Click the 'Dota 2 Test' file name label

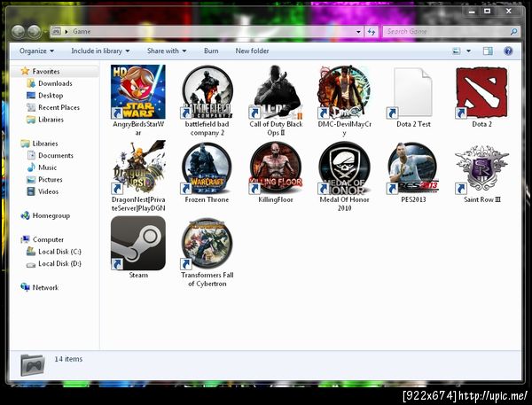413,124
